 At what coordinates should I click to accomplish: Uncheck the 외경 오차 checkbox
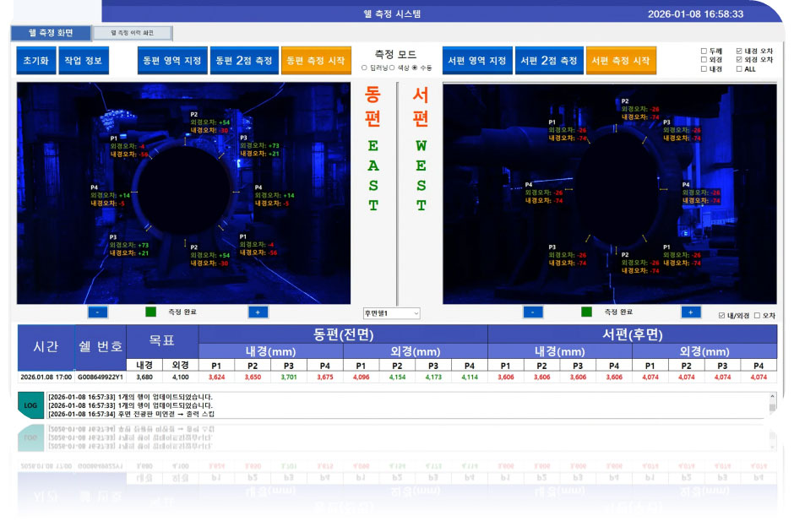[739, 60]
